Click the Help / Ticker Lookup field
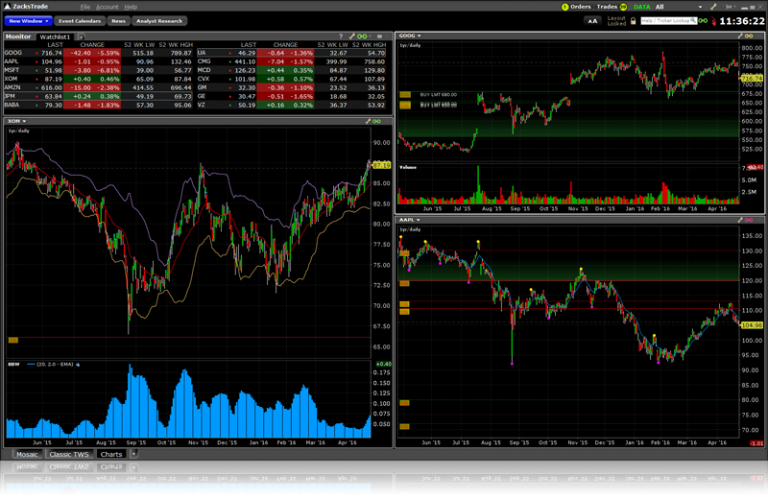Viewport: 768px width, 500px height. tap(668, 21)
